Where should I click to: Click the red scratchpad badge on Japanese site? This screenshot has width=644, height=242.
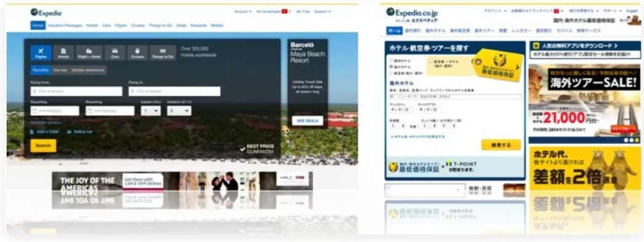coord(556,11)
